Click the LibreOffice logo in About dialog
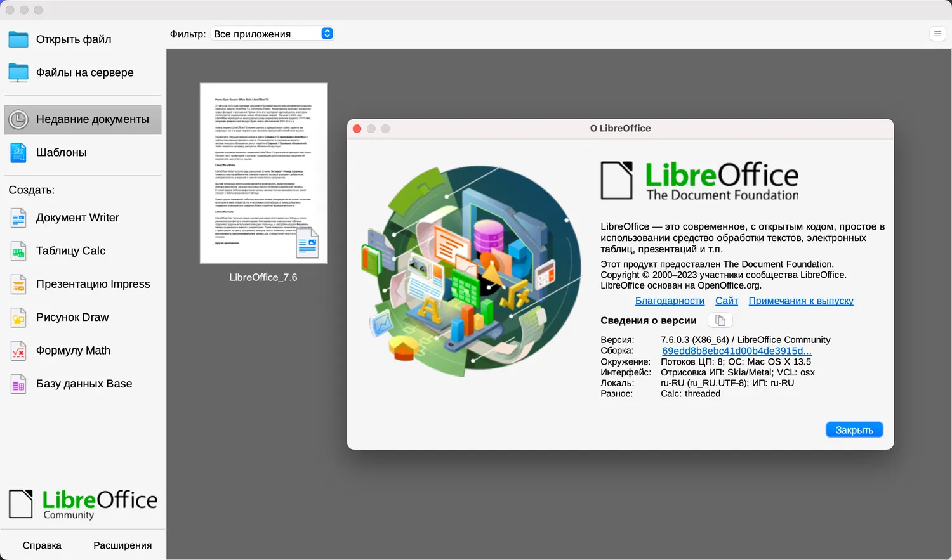 coord(699,181)
